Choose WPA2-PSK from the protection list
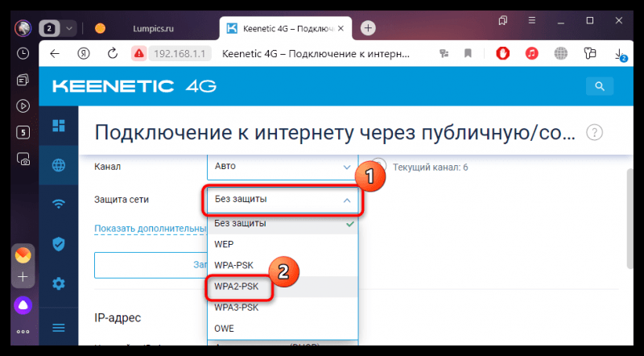 283,287
